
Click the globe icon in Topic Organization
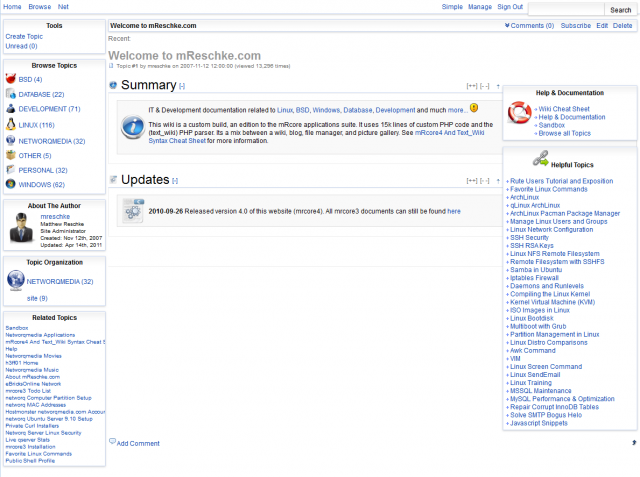pos(16,280)
